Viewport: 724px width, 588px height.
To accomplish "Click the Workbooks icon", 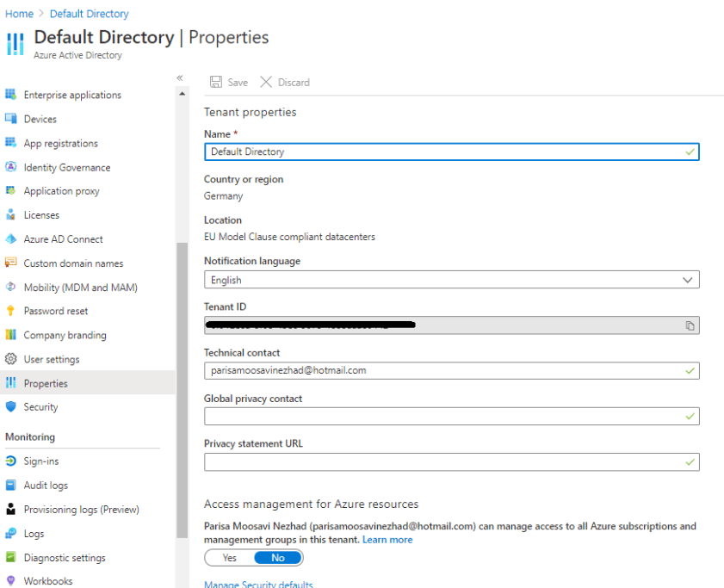I will coord(10,580).
